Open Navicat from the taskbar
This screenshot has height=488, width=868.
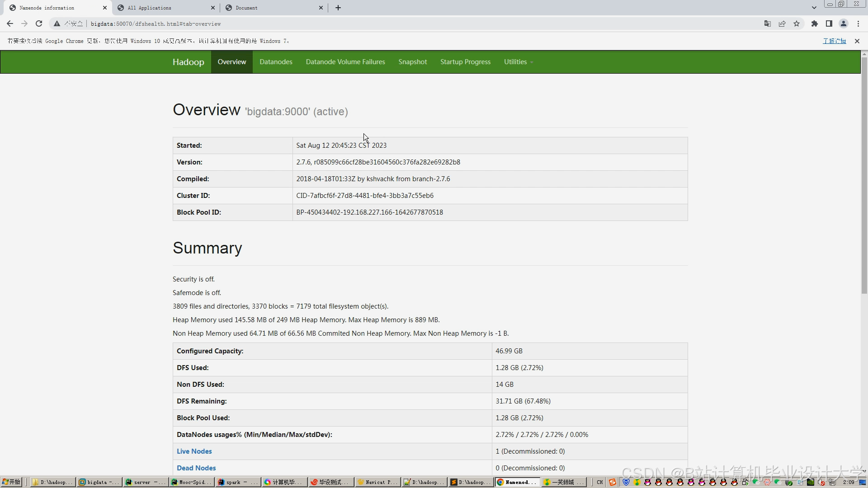[377, 482]
